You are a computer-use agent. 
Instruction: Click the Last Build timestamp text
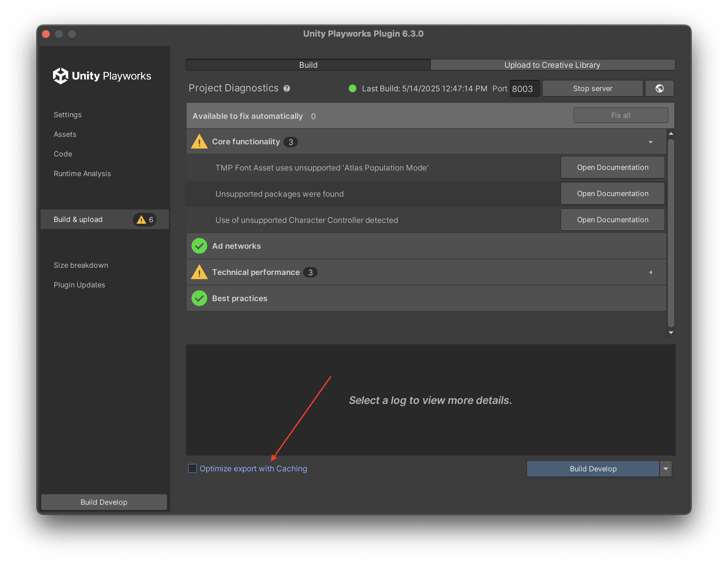pos(425,89)
